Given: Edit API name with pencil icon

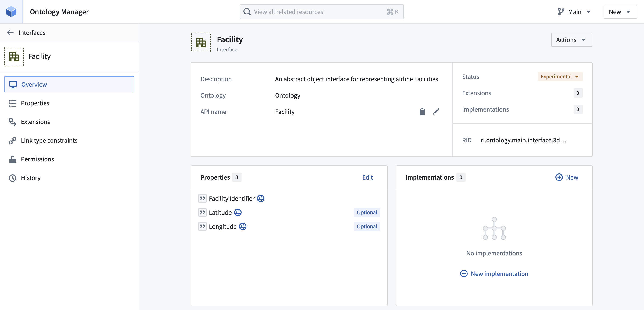Looking at the screenshot, I should coord(436,112).
